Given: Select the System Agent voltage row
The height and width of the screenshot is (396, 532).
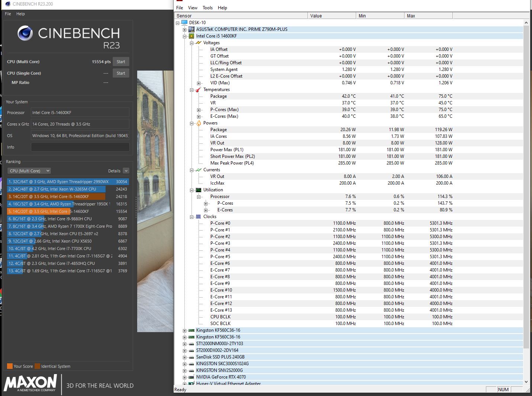Looking at the screenshot, I should pyautogui.click(x=349, y=69).
